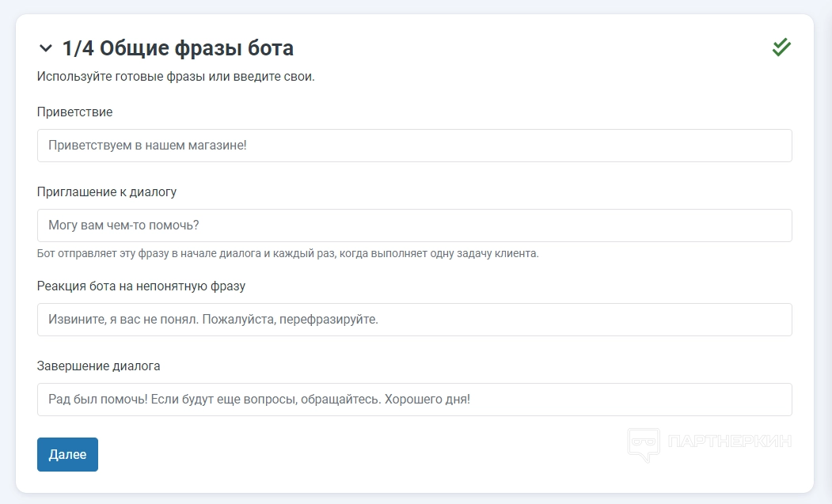
Task: Click the hint text starting "Бот отправляет эту фразу"
Action: (287, 254)
